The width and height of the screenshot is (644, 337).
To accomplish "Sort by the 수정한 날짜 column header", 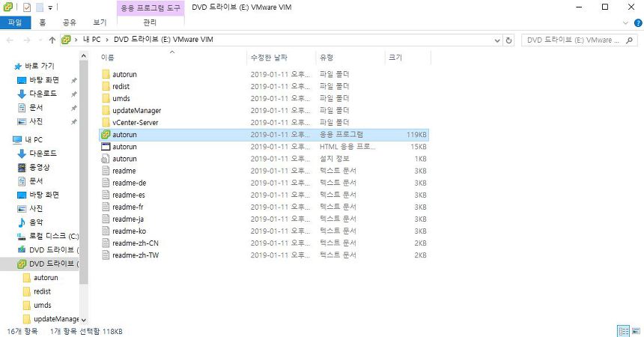I will 269,58.
